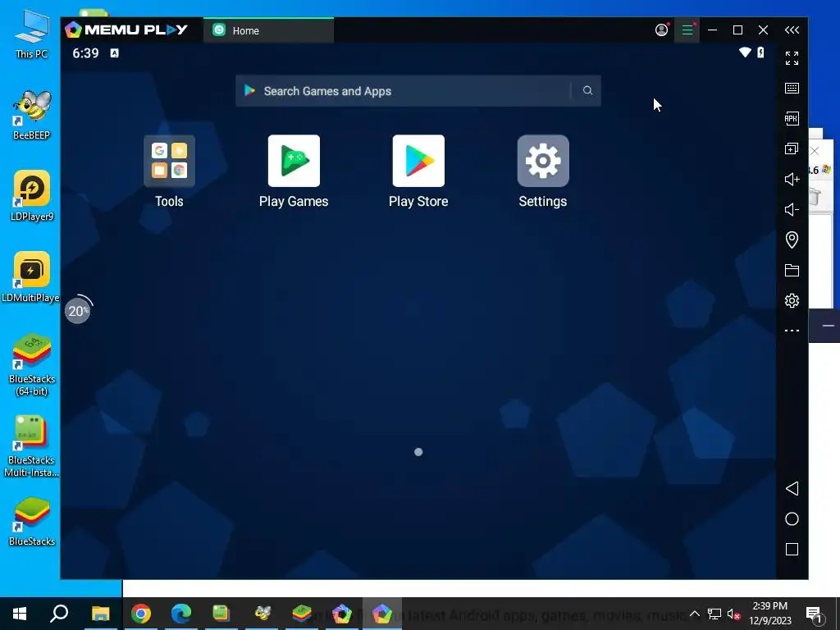Toggle fullscreen mode in sidebar
Viewport: 840px width, 630px height.
[x=792, y=58]
